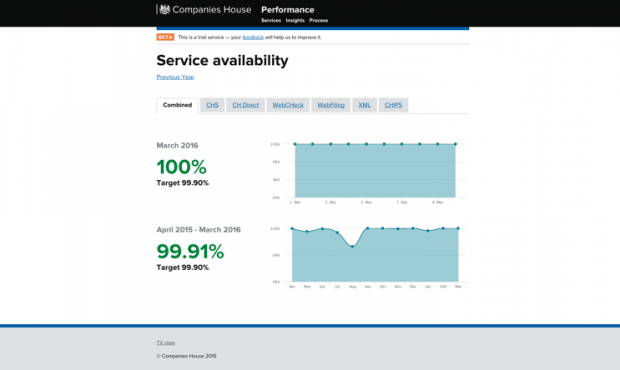
Task: Open the Insights navigation item
Action: tap(295, 21)
